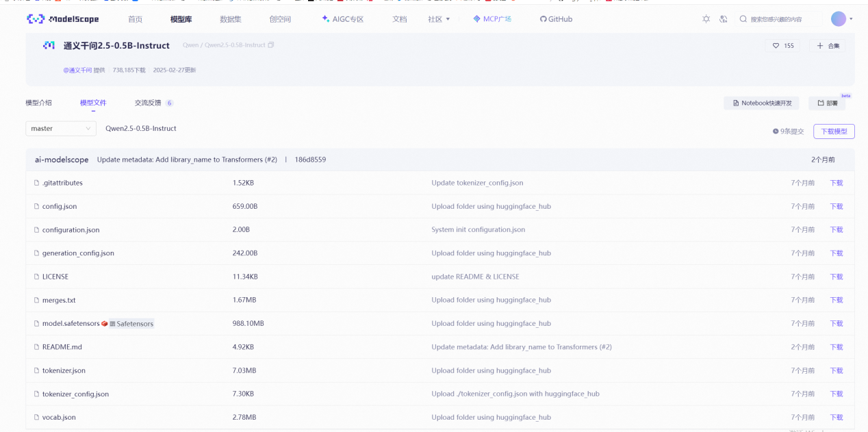
Task: Click the @通义千问 provider link
Action: pos(77,70)
